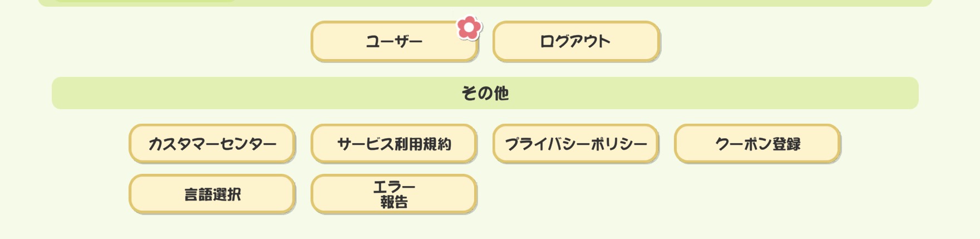Review the terms of service via サービス利用規約
This screenshot has width=980, height=239.
click(x=394, y=144)
